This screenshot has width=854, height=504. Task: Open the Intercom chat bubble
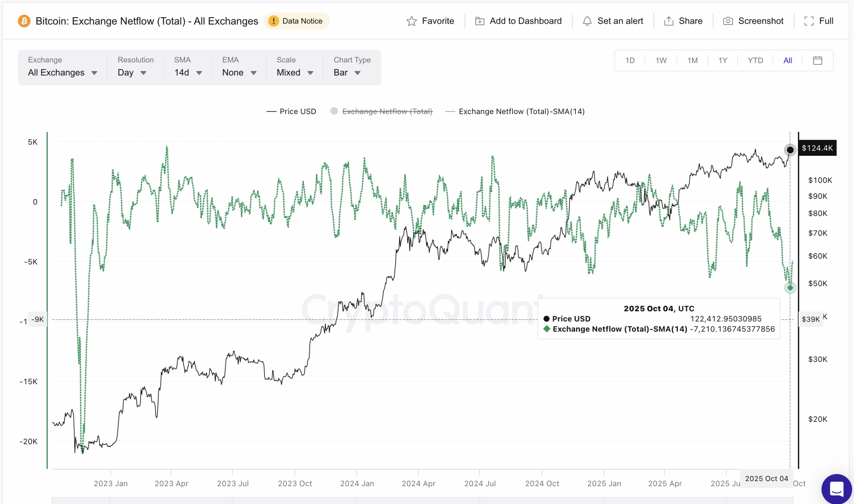(836, 489)
